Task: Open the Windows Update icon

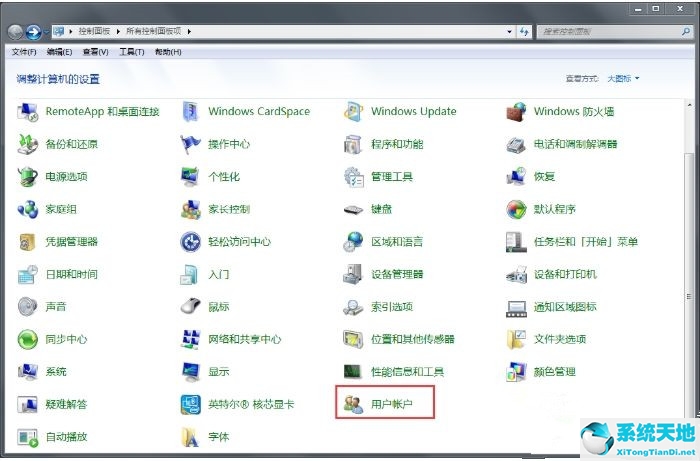Action: [x=353, y=112]
